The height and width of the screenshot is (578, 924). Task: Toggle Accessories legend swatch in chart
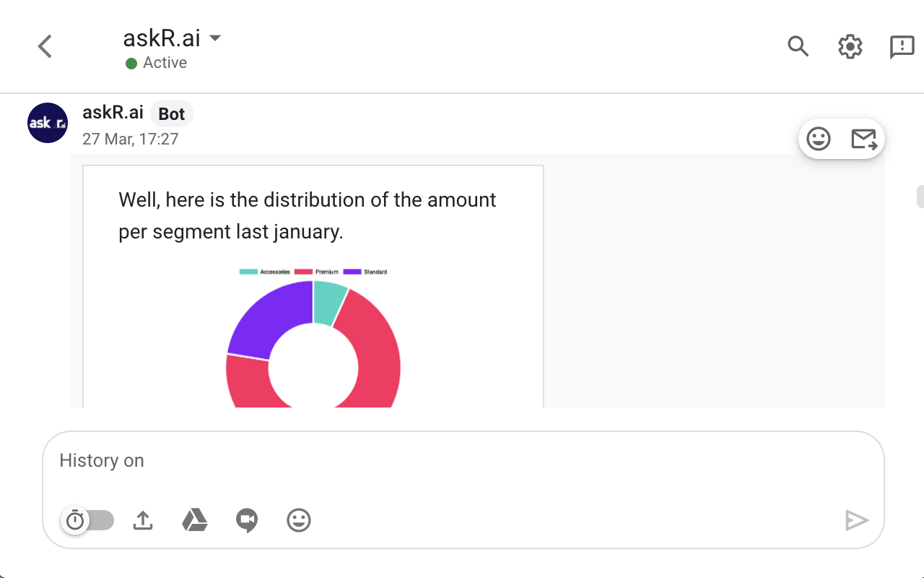point(248,272)
